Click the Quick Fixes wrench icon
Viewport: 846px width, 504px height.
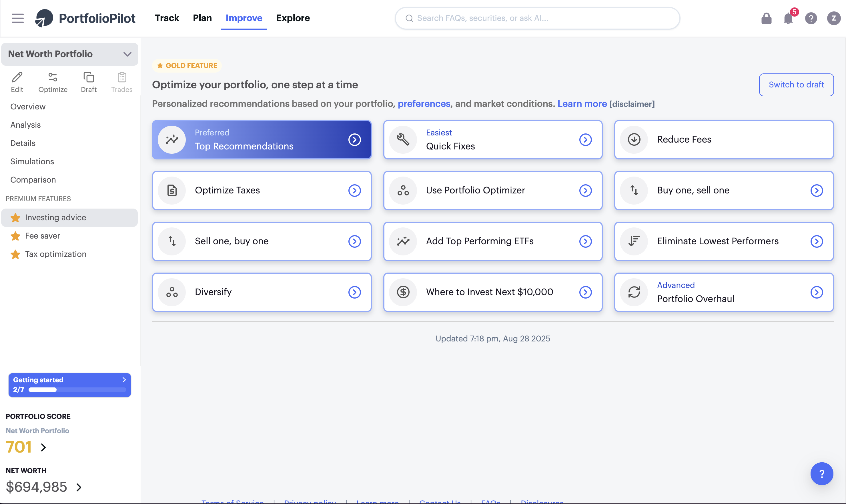tap(403, 140)
